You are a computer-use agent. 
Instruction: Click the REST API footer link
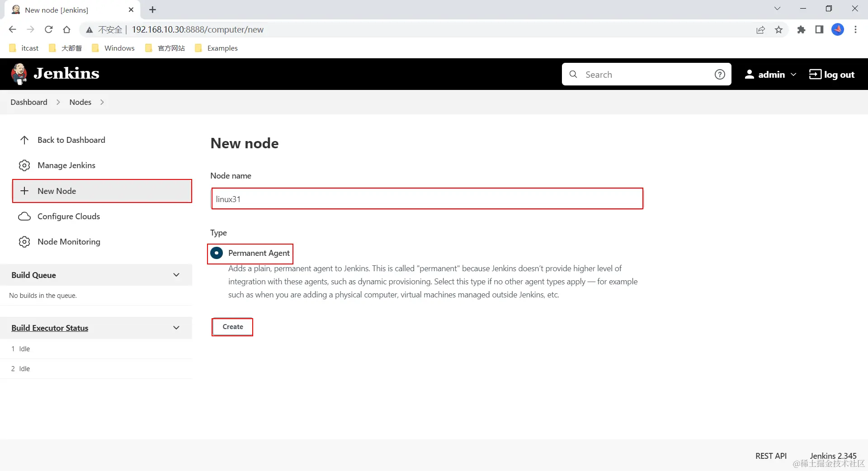coord(771,456)
